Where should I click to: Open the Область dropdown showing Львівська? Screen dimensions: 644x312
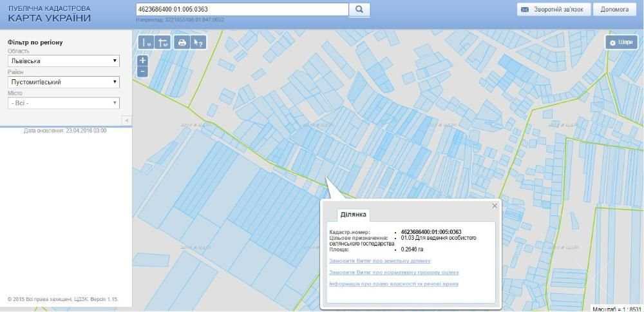coord(64,61)
